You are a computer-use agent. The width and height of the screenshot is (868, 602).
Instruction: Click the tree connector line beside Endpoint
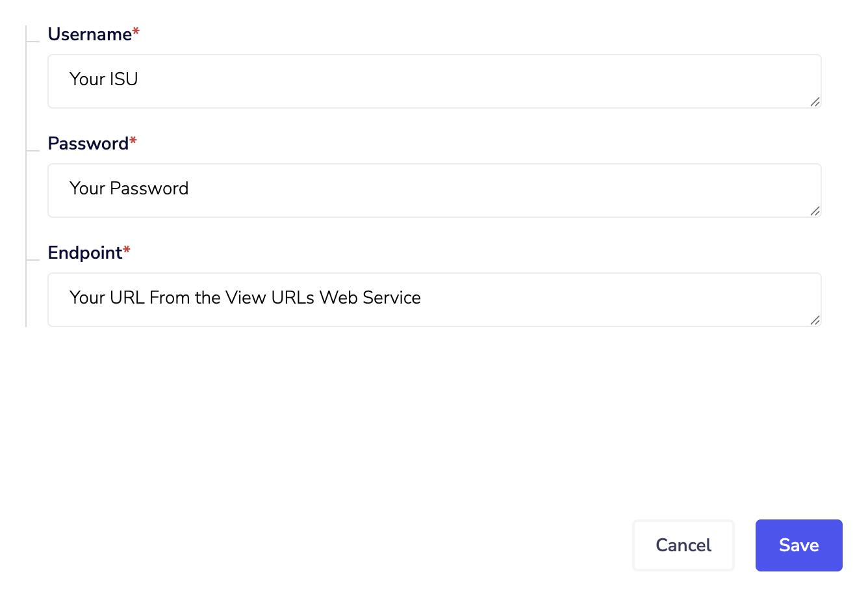[x=32, y=259]
